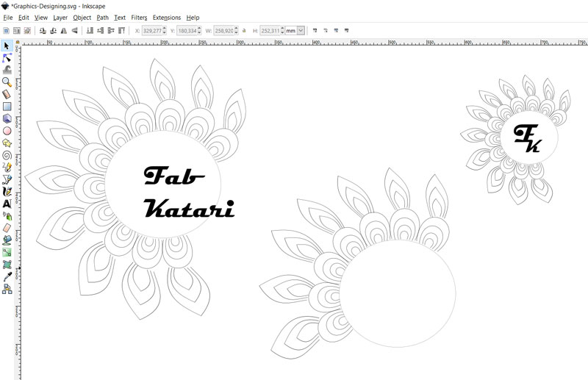Select the 3D Box tool
588x380 pixels.
click(x=7, y=118)
